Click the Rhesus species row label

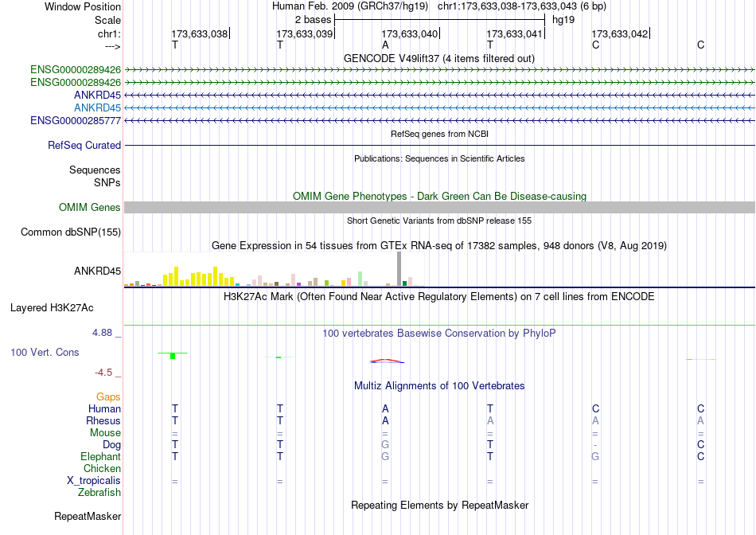tap(103, 420)
